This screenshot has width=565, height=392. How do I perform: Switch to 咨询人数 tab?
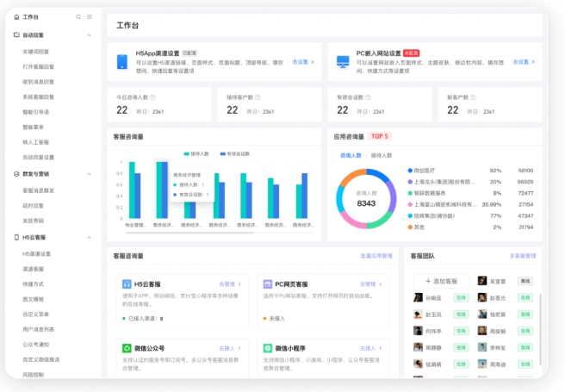point(351,155)
